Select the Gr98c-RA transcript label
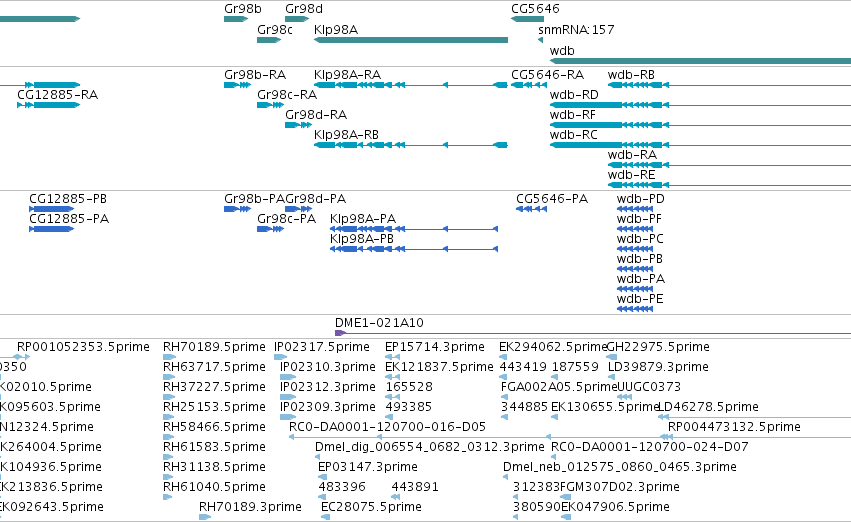The image size is (851, 522). [x=287, y=94]
